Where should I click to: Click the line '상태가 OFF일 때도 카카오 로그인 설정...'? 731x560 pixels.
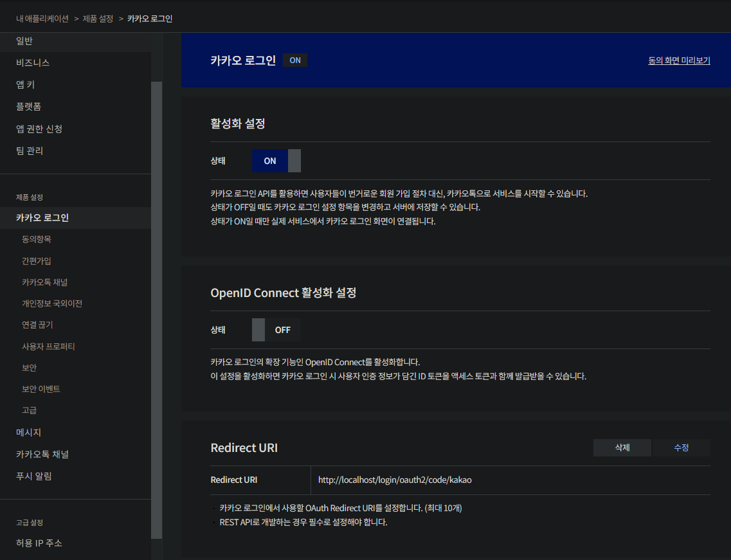pyautogui.click(x=345, y=207)
